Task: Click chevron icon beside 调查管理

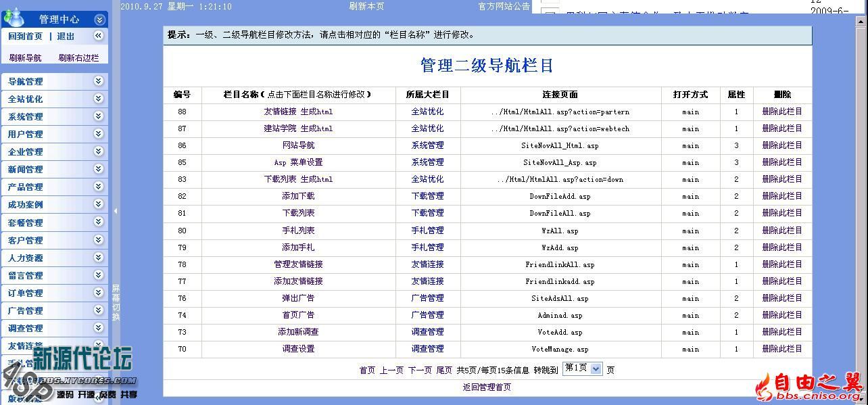Action: [99, 328]
